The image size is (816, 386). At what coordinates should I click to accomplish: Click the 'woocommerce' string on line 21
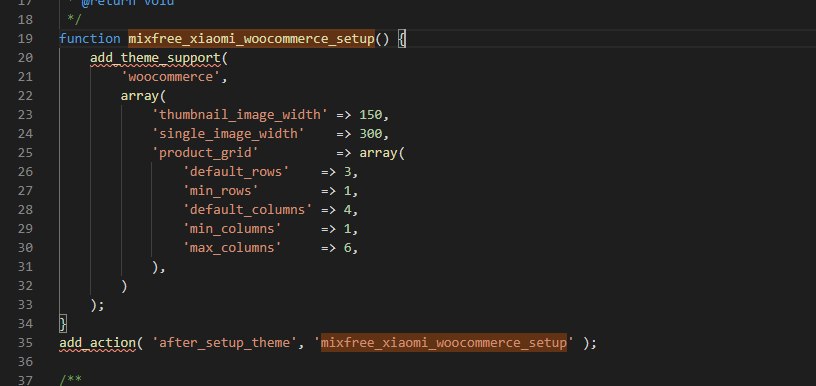pos(171,77)
